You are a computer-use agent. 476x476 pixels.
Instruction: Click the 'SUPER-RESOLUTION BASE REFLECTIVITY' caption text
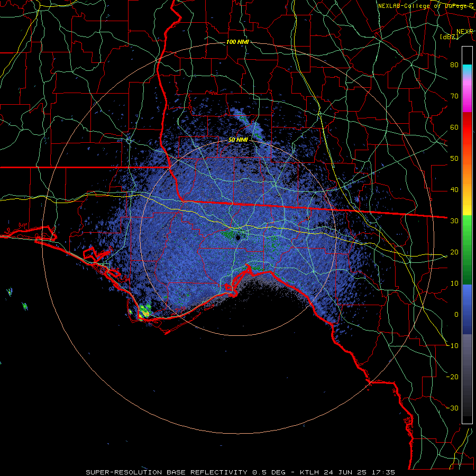pos(167,472)
